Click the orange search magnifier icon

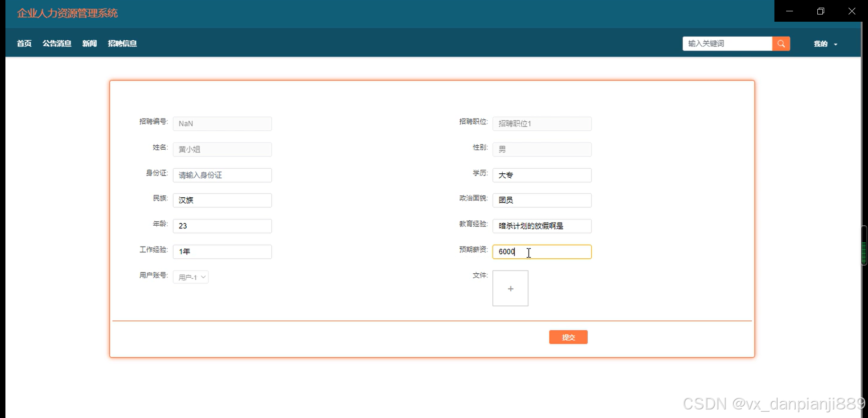pyautogui.click(x=781, y=43)
